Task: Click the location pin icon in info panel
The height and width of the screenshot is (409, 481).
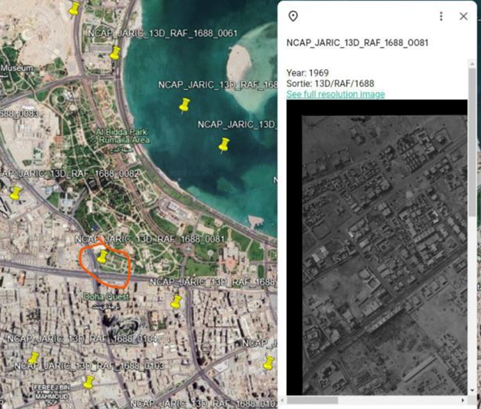Action: coord(293,16)
